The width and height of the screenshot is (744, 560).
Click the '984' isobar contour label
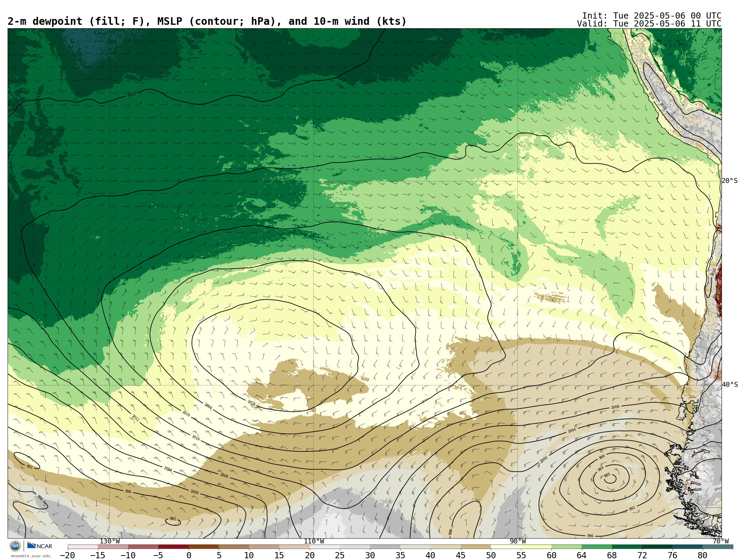click(x=601, y=469)
